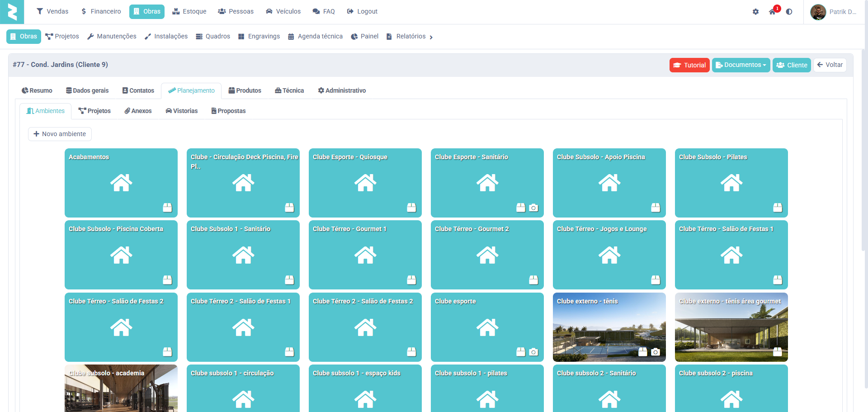868x412 pixels.
Task: Open the settings gear icon in header
Action: pyautogui.click(x=755, y=12)
